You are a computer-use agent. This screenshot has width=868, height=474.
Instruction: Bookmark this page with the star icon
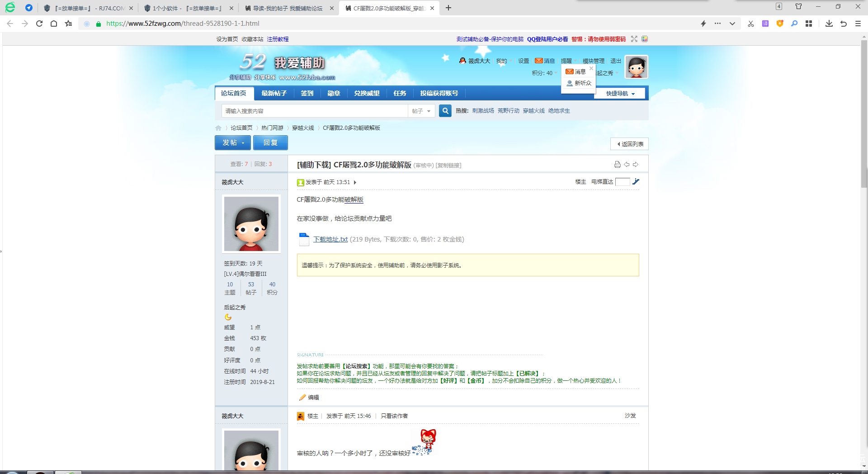point(68,24)
